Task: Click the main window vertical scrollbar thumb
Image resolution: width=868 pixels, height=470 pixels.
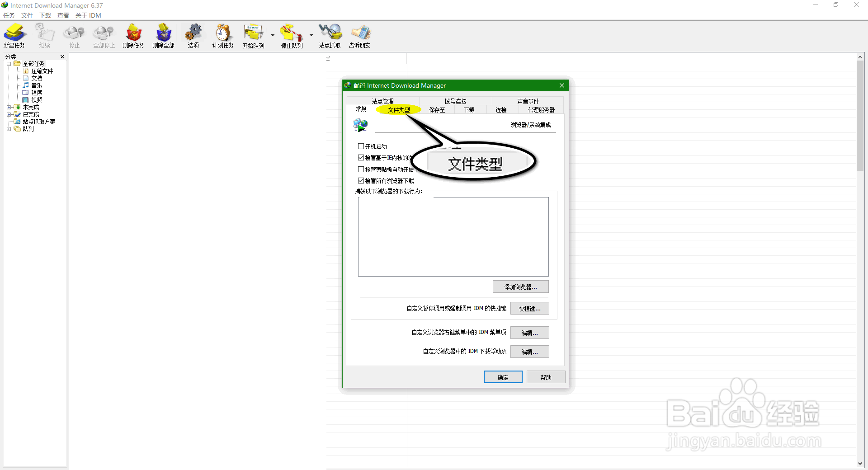Action: click(x=860, y=116)
